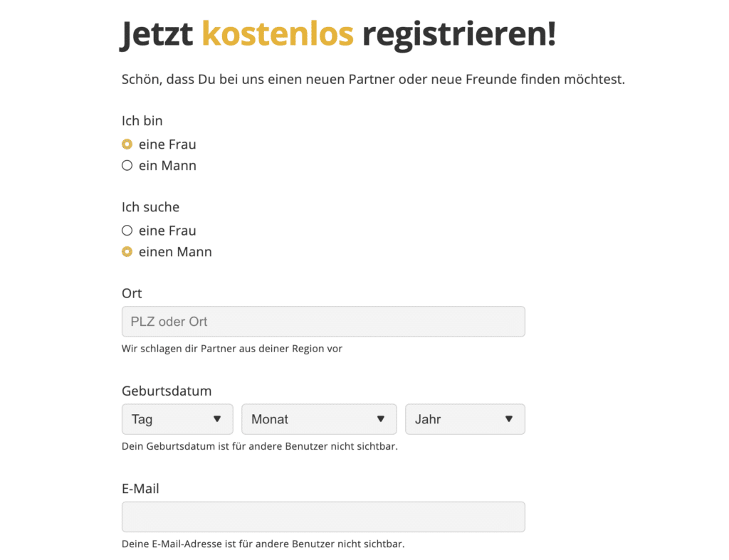The height and width of the screenshot is (560, 729).
Task: Click the 'Geburtsdatum' label
Action: click(167, 391)
